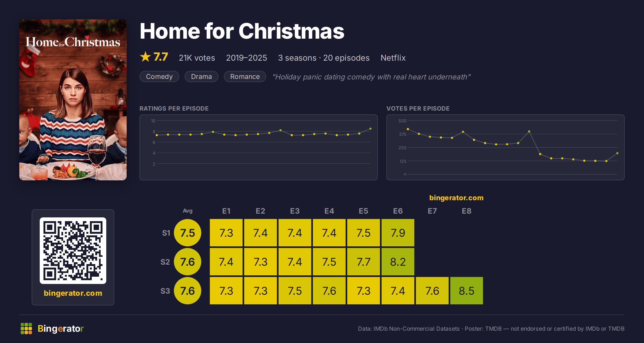Open bingerator.com link below QR code
The image size is (644, 343).
[x=73, y=293]
